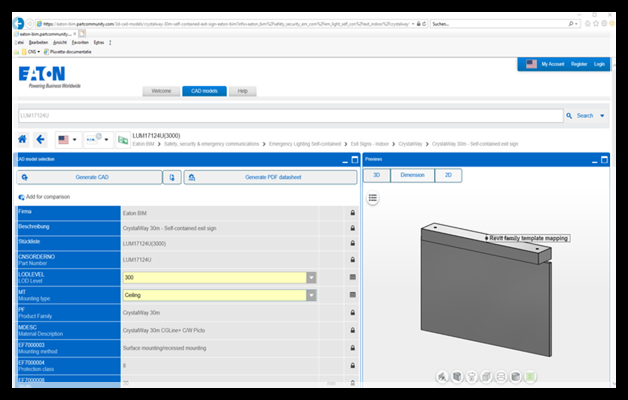Expand the LOD Level 300 dropdown
The width and height of the screenshot is (628, 400).
(311, 277)
